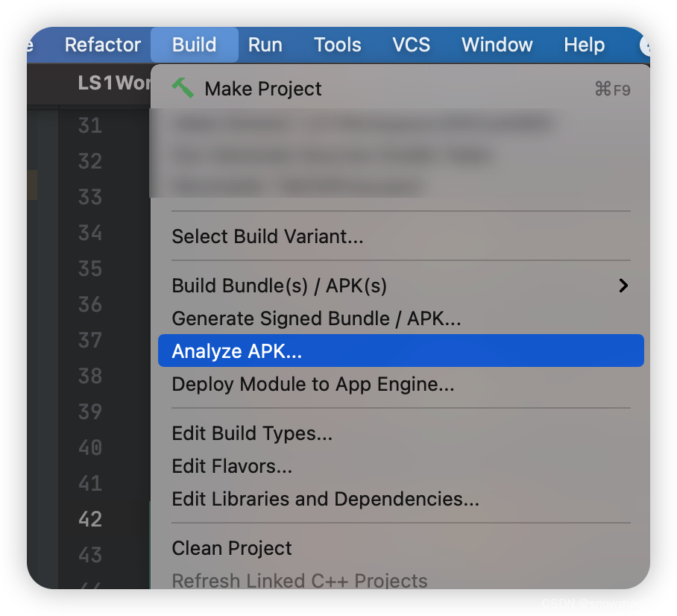Open the Tools menu

point(337,45)
